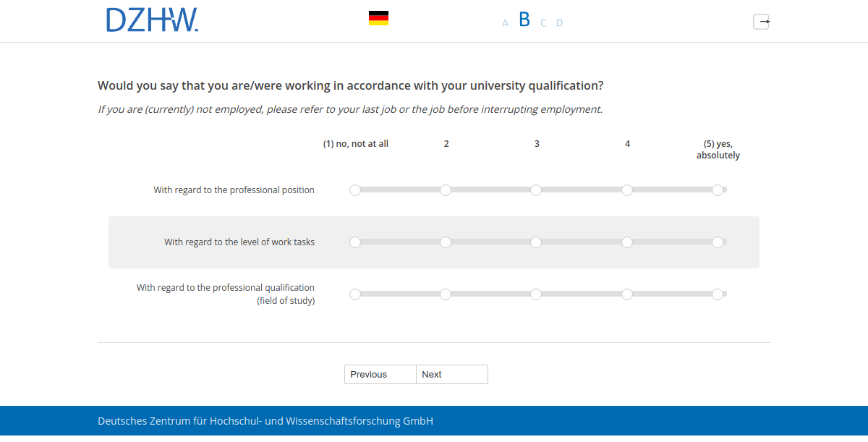The image size is (868, 442).
Task: Select rating 5 for professional position
Action: tap(718, 190)
